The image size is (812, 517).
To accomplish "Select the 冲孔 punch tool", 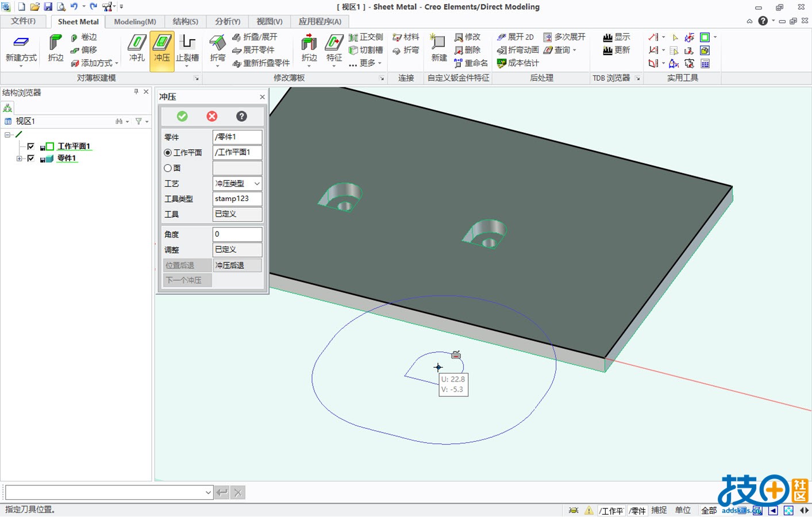I will coord(137,48).
